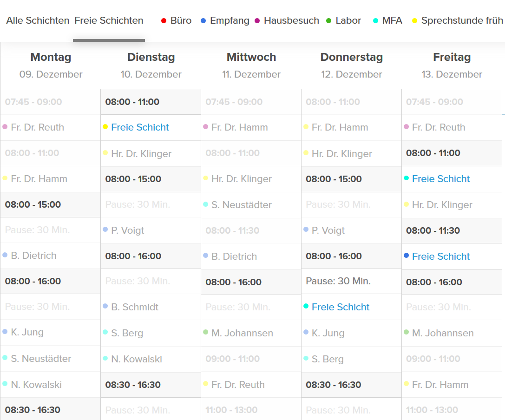Select the Montag 09. Dezember column header
Viewport: 505px width, 420px height.
51,65
